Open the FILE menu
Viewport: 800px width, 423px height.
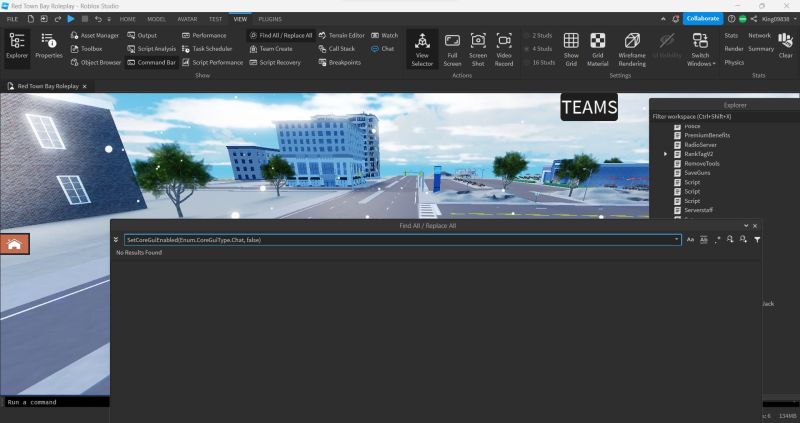tap(12, 19)
